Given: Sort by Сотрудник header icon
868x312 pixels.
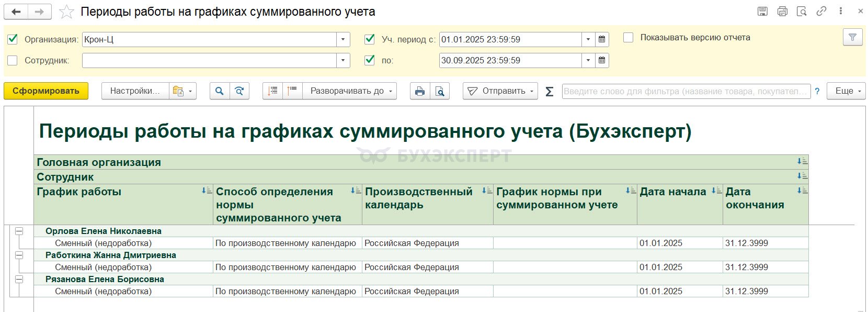Looking at the screenshot, I should point(802,176).
